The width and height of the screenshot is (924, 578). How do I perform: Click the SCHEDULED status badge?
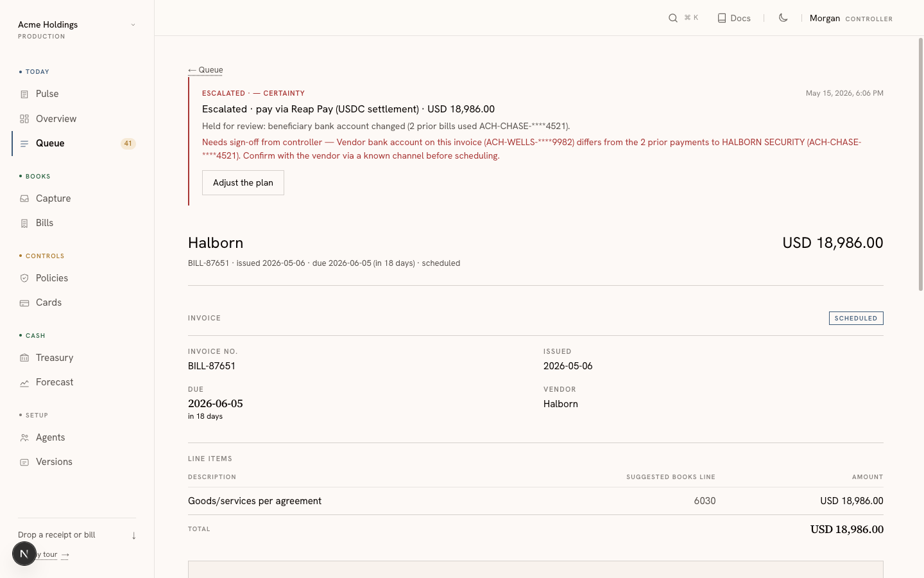(x=856, y=319)
